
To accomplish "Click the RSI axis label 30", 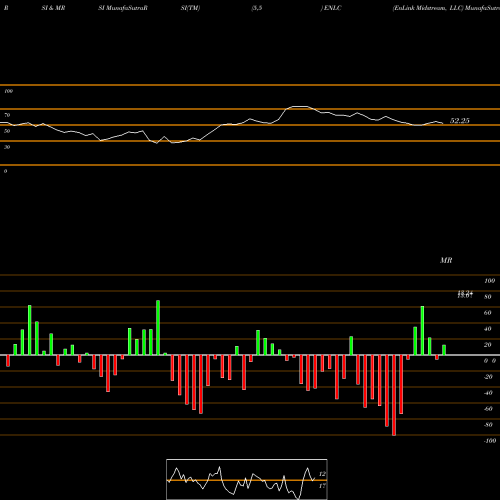I will click(7, 147).
